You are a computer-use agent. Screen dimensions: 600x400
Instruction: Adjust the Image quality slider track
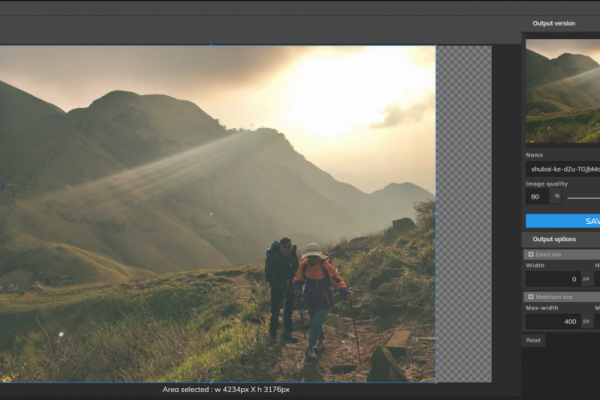point(584,198)
